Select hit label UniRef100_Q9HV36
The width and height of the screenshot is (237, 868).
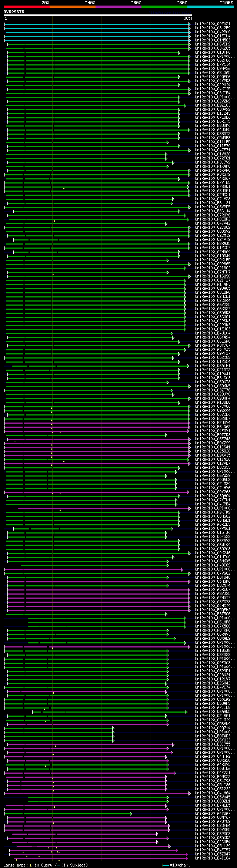(213, 68)
